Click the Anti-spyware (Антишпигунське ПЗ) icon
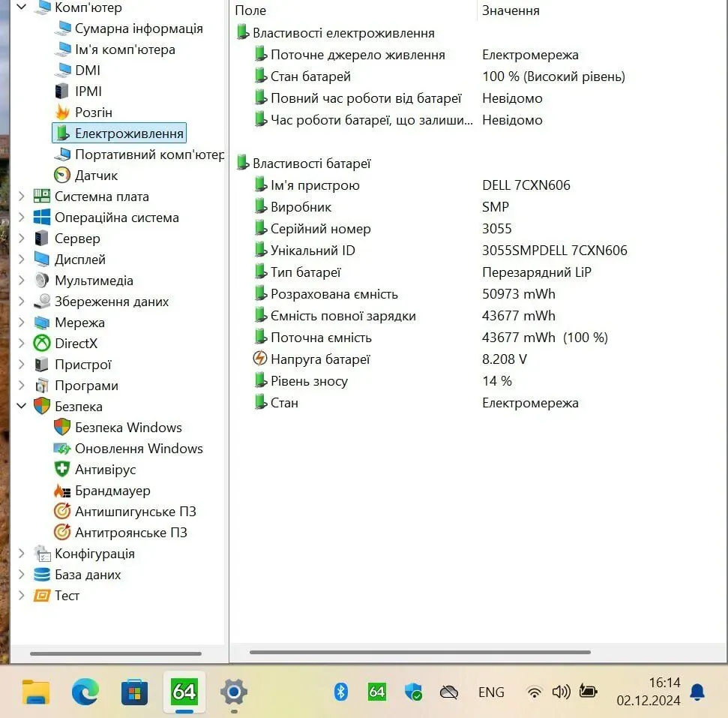728x718 pixels. pyautogui.click(x=62, y=512)
